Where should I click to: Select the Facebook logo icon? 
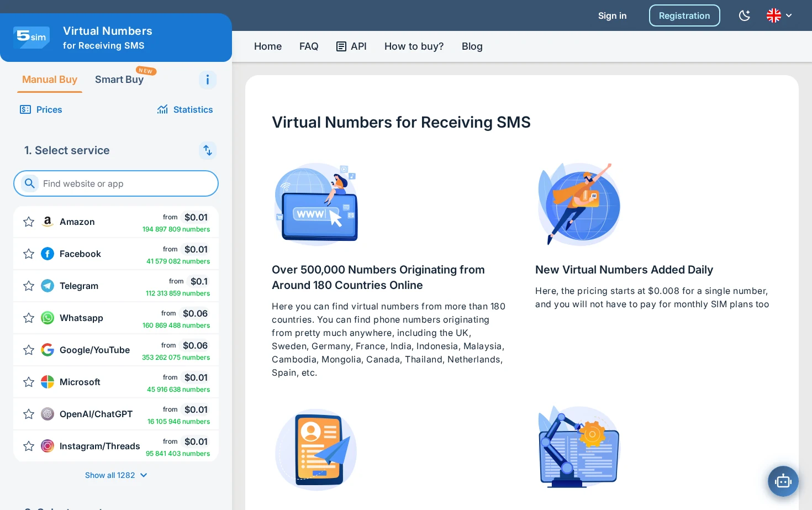[48, 254]
